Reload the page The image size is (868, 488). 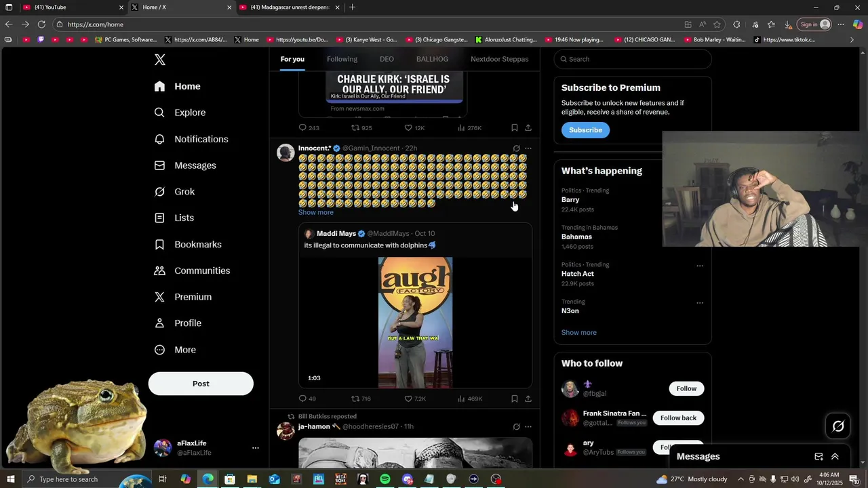[41, 24]
